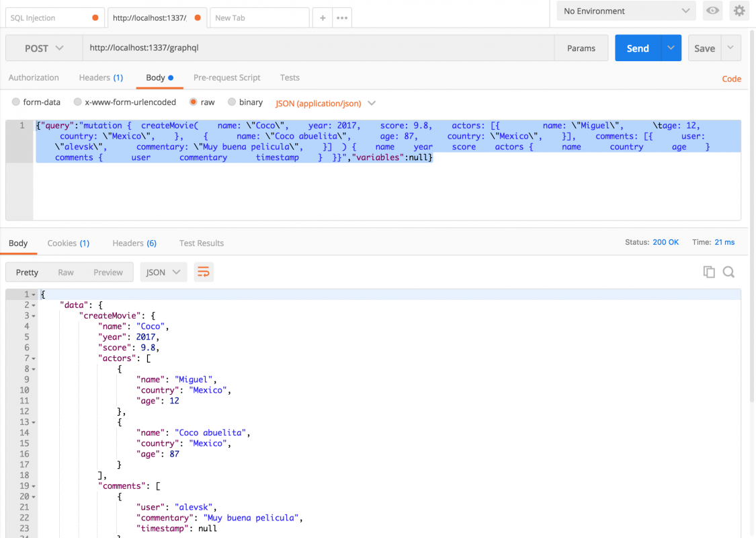Image resolution: width=756 pixels, height=538 pixels.
Task: Copy the response body to clipboard
Action: [708, 272]
